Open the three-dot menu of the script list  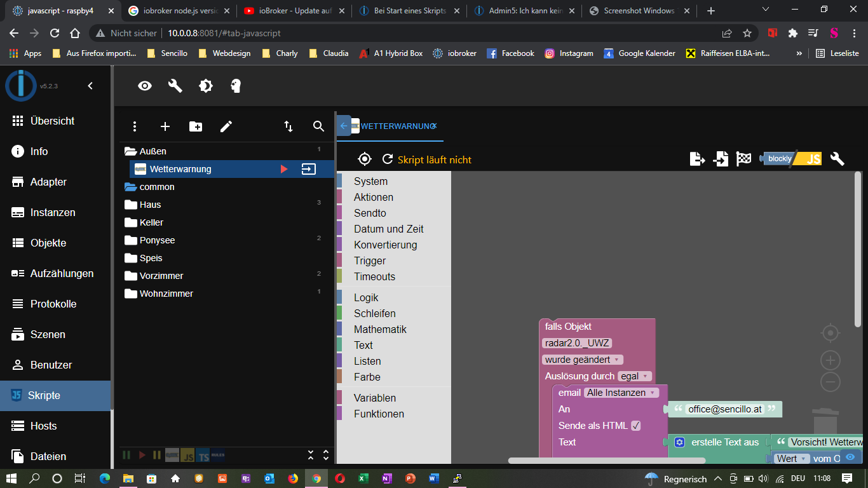pyautogui.click(x=135, y=126)
